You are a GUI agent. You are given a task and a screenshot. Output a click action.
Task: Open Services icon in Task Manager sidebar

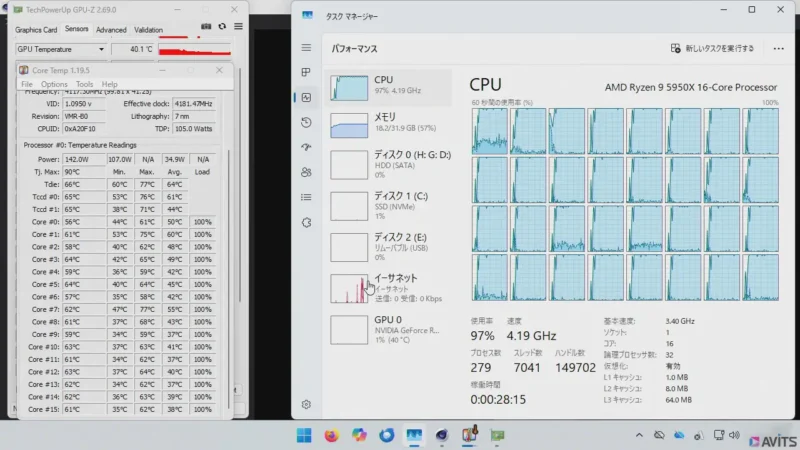click(x=306, y=222)
